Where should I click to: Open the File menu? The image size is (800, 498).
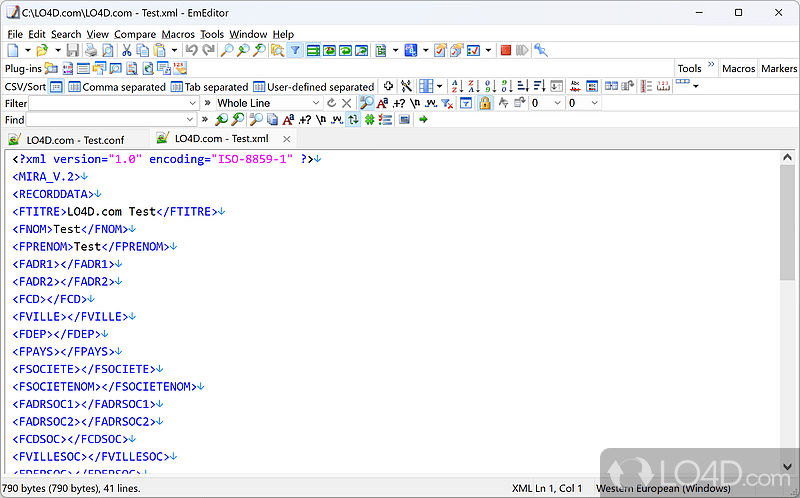pos(15,34)
